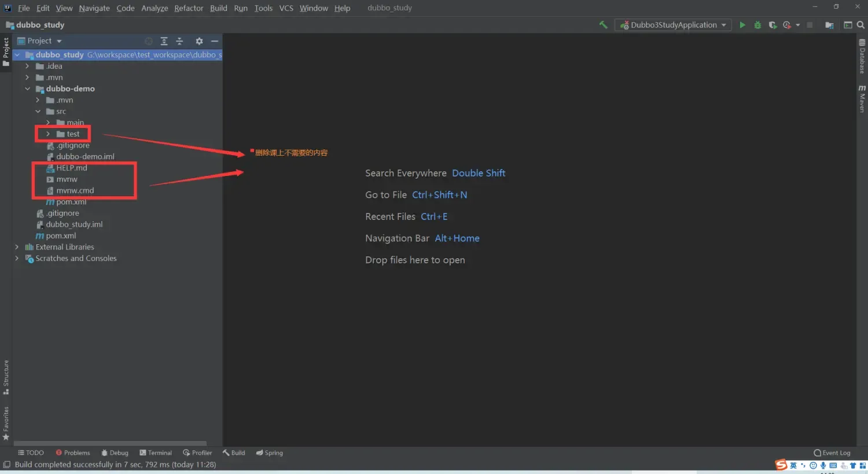Click Expand All icon in Project panel
The width and height of the screenshot is (868, 474).
coord(164,41)
